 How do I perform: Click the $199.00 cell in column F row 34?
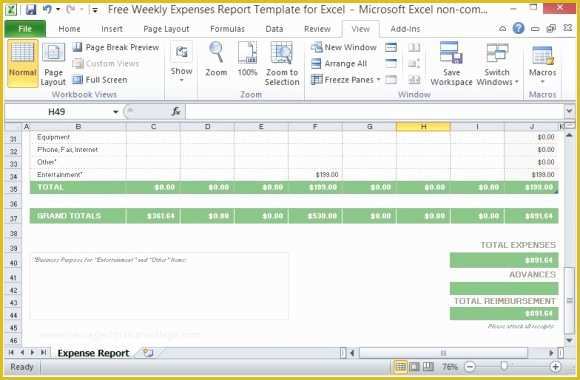coord(315,175)
